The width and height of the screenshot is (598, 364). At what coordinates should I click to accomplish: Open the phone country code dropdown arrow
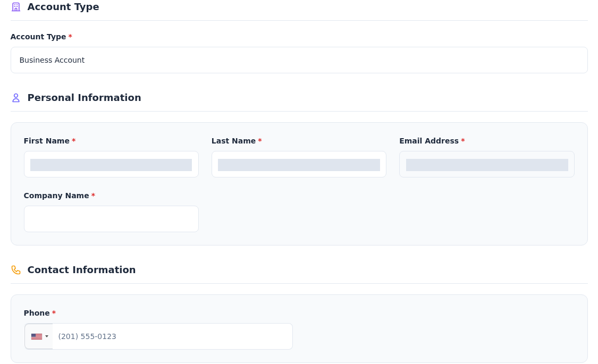tap(47, 336)
